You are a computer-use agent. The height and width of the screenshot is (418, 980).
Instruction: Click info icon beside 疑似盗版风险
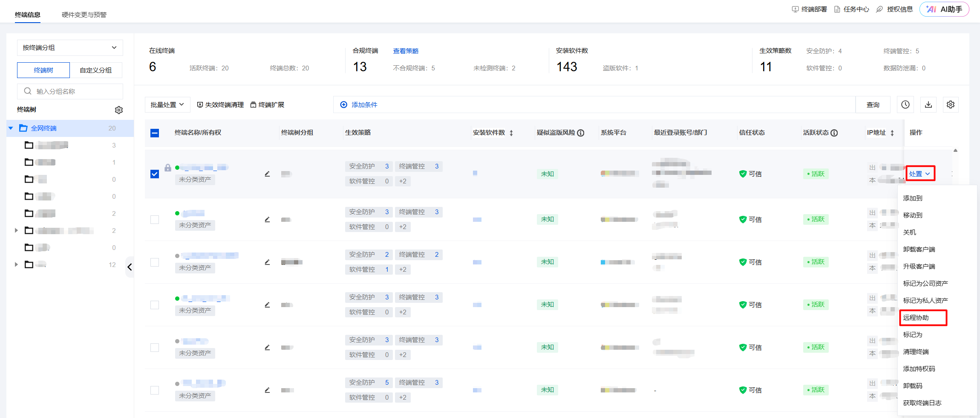(x=581, y=133)
